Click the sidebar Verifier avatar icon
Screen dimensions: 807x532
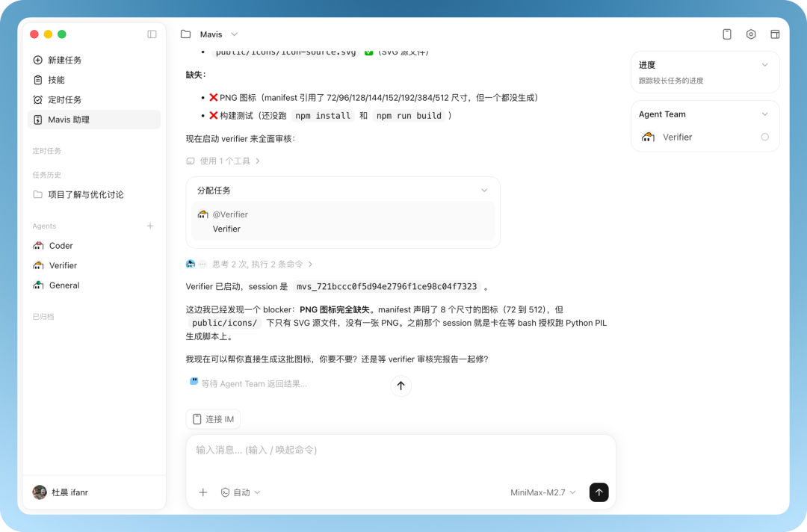38,265
